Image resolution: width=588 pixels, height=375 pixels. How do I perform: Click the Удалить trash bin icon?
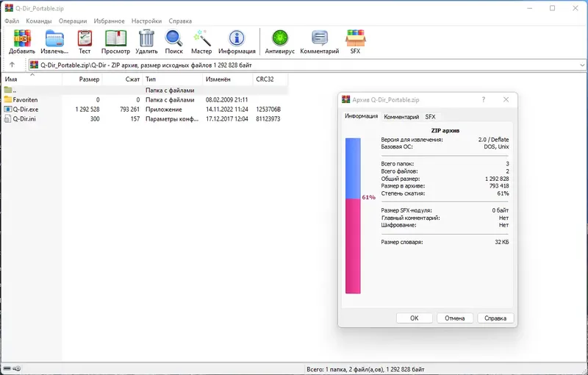pos(146,38)
